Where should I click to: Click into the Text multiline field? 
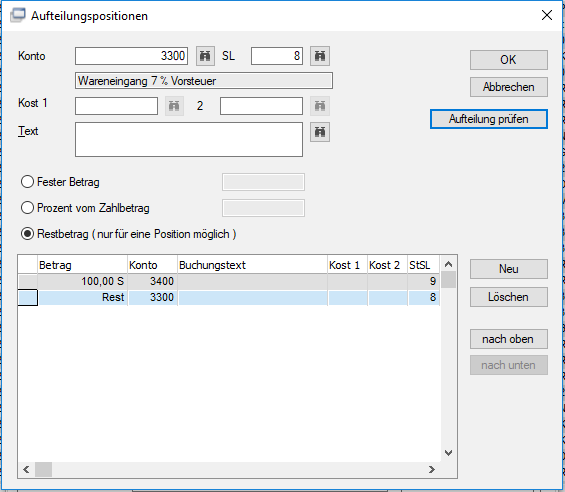[189, 139]
